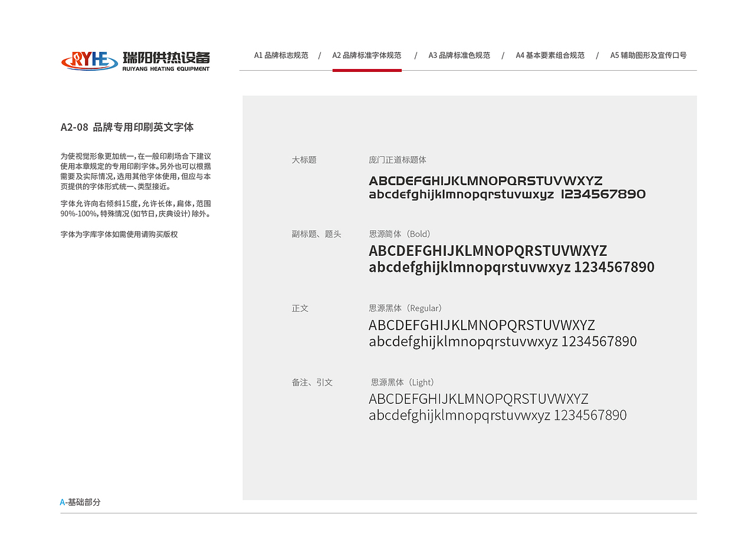The height and width of the screenshot is (560, 755).
Task: Click the bold uppercase alphabet sample row
Action: 488,251
